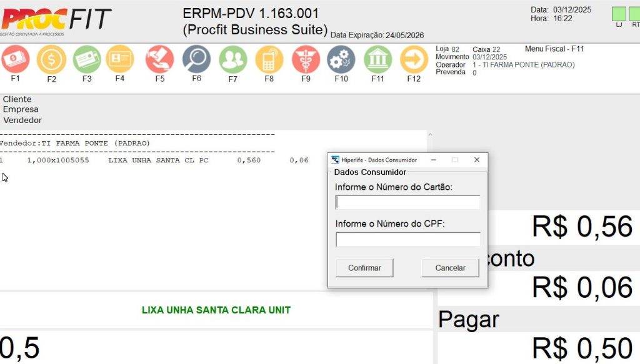Click the Vendedor:TI FARMA PONTE line
This screenshot has height=364, width=640.
click(75, 144)
